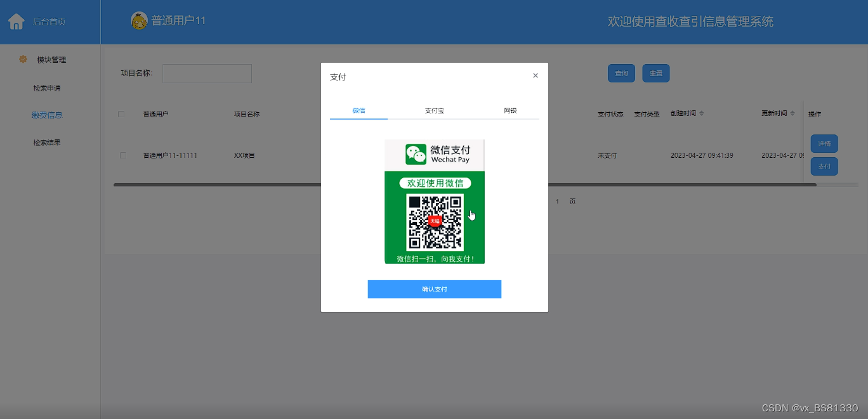Viewport: 868px width, 419px height.
Task: Open 详情 for the XX项目 row
Action: 824,144
